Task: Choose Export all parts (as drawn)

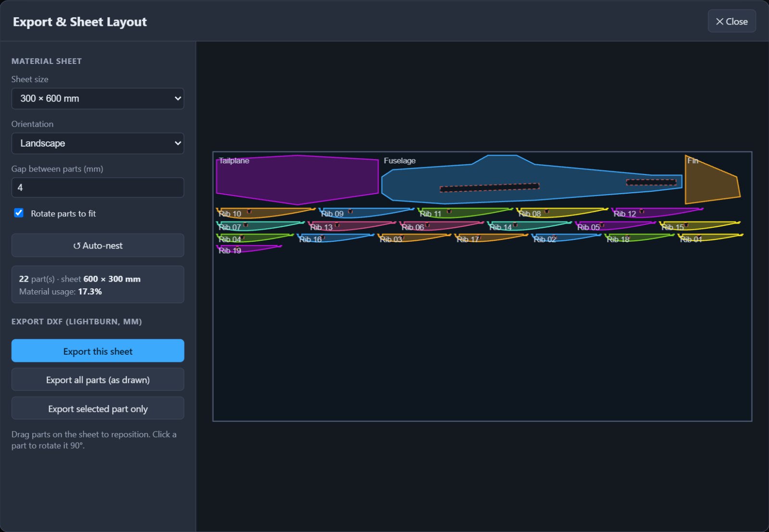Action: 98,380
